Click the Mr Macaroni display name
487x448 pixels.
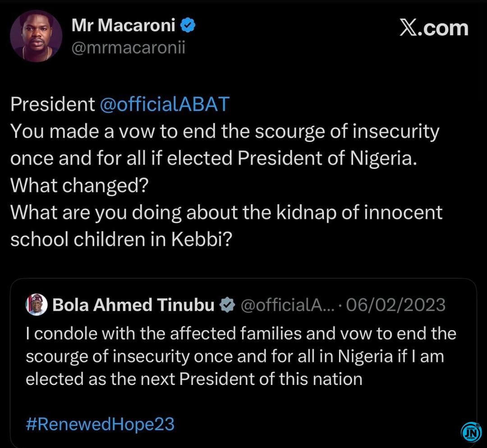coord(123,26)
